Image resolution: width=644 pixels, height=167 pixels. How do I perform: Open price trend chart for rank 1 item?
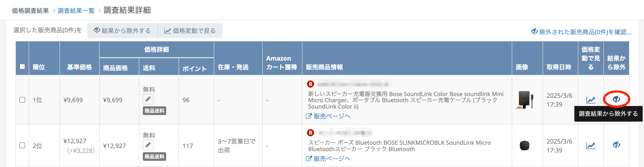[590, 100]
